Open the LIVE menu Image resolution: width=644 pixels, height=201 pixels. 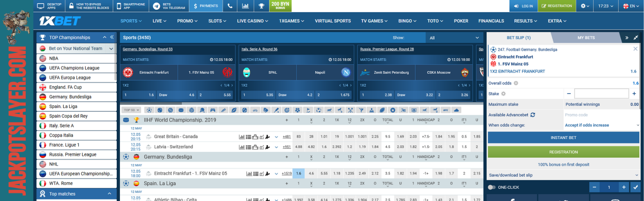pyautogui.click(x=159, y=21)
